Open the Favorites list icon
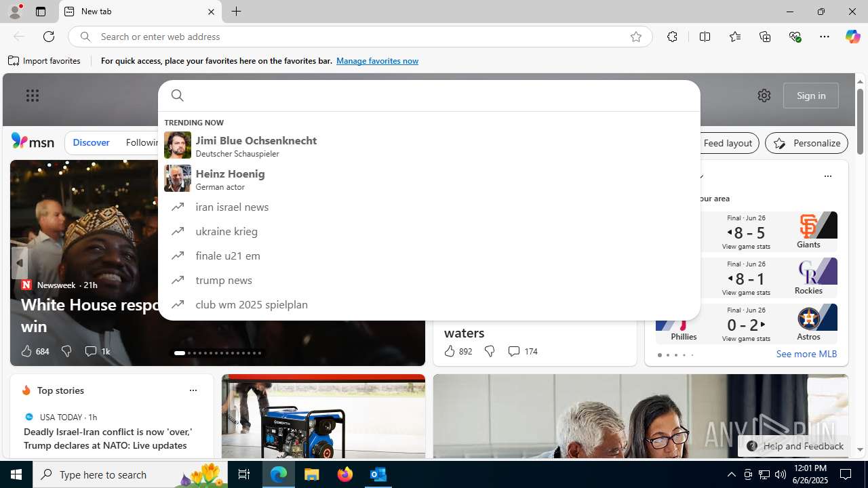The width and height of the screenshot is (868, 488). pyautogui.click(x=735, y=37)
